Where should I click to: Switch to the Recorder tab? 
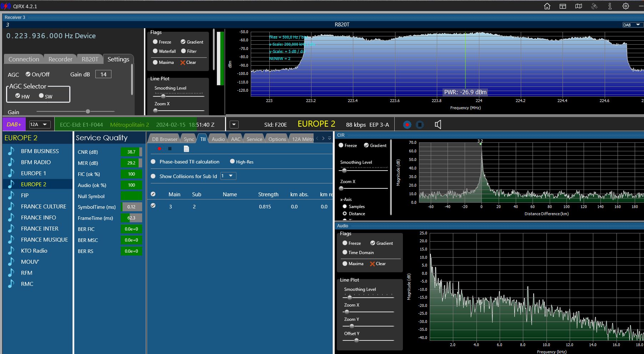60,59
